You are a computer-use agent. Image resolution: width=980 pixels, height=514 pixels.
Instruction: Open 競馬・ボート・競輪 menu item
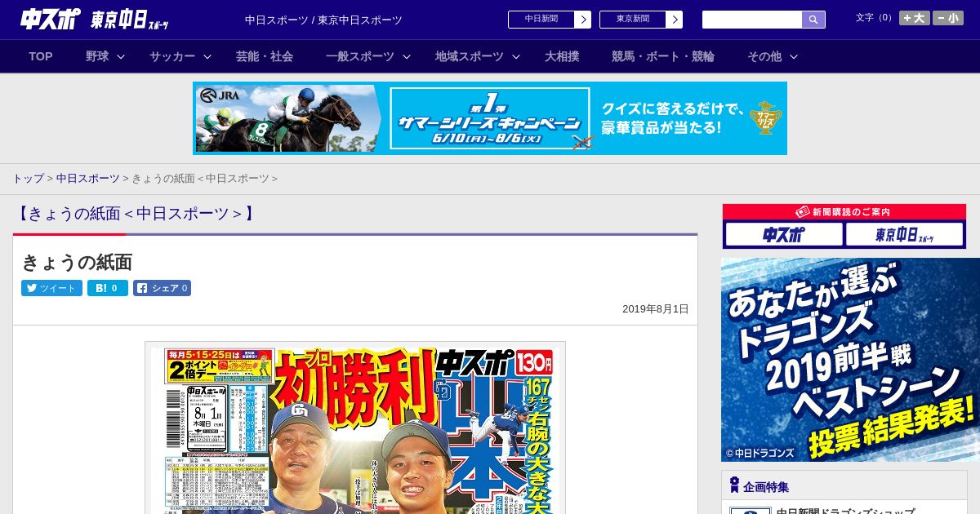[x=663, y=56]
